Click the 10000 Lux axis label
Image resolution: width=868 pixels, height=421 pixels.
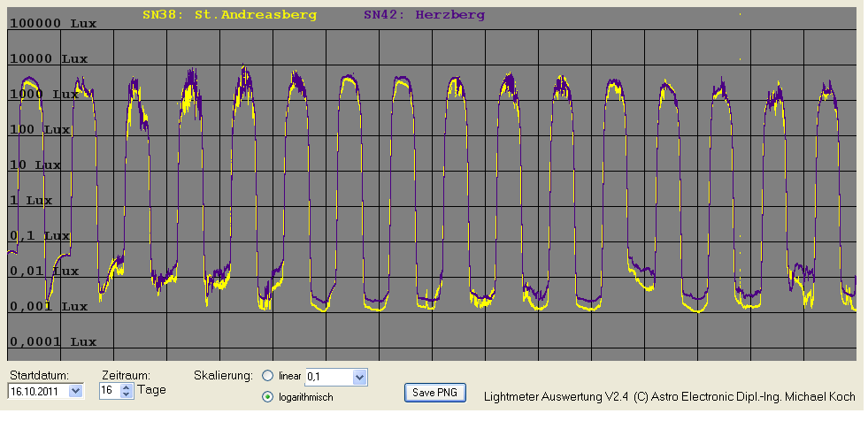click(x=49, y=59)
